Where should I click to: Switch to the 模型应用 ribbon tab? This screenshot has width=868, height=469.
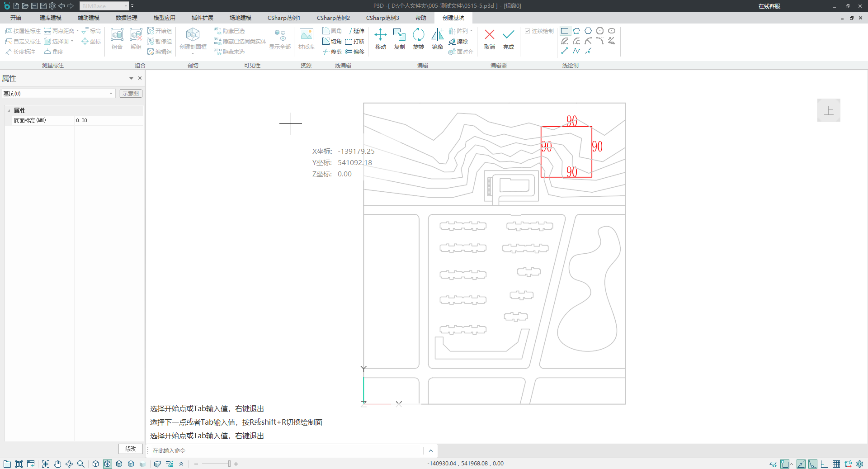164,18
